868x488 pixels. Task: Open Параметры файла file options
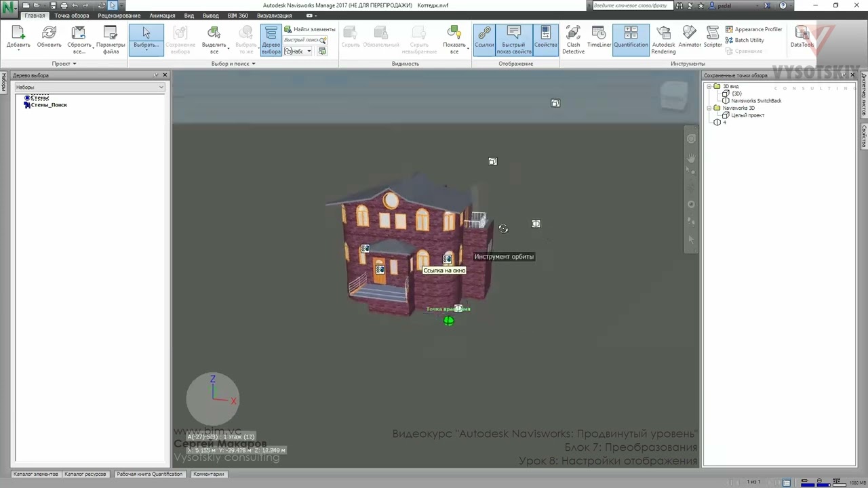point(111,41)
